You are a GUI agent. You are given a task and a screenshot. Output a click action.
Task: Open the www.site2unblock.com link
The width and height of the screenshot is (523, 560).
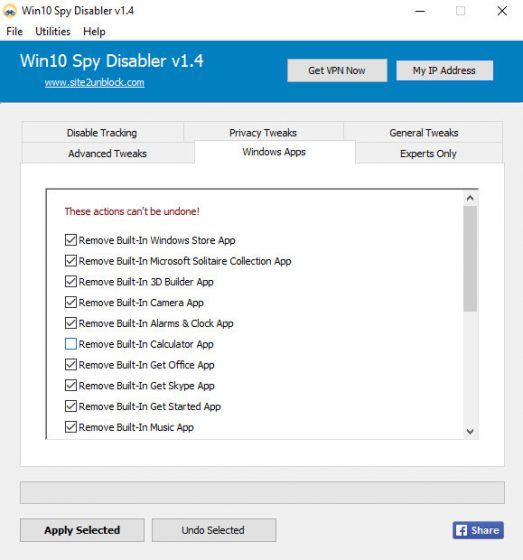94,82
